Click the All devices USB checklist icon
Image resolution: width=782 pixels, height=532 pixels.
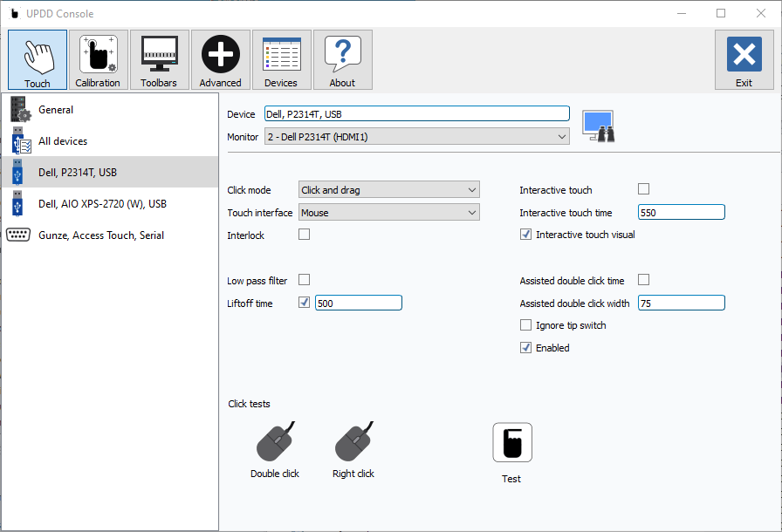20,141
